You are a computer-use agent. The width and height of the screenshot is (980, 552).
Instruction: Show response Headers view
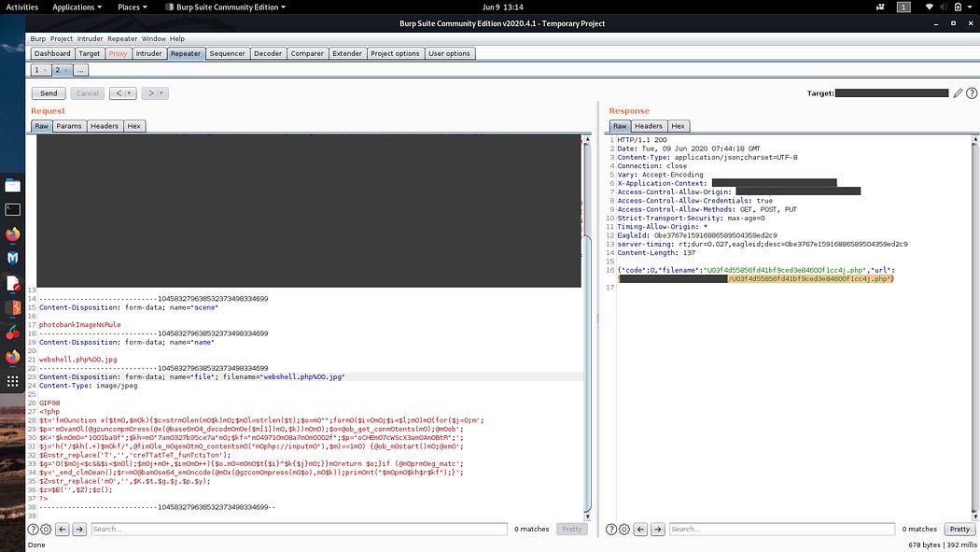click(648, 126)
